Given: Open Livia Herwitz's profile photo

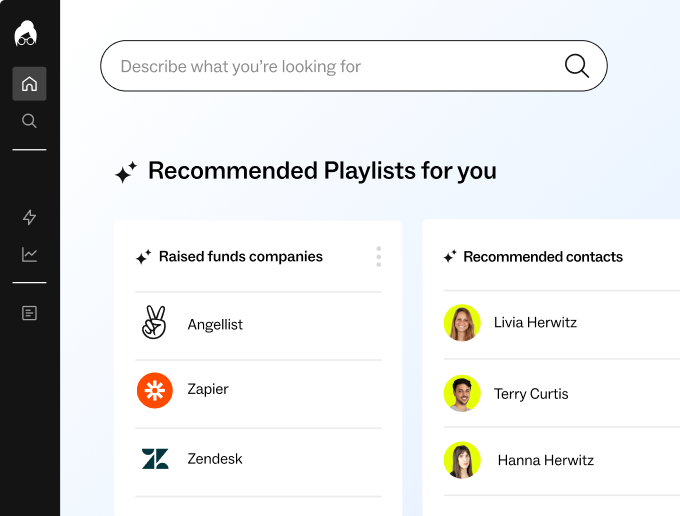Looking at the screenshot, I should 462,322.
